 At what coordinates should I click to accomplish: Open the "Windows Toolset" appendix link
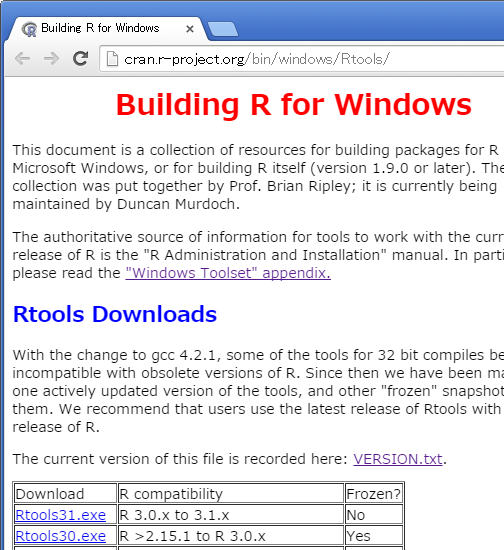point(228,273)
